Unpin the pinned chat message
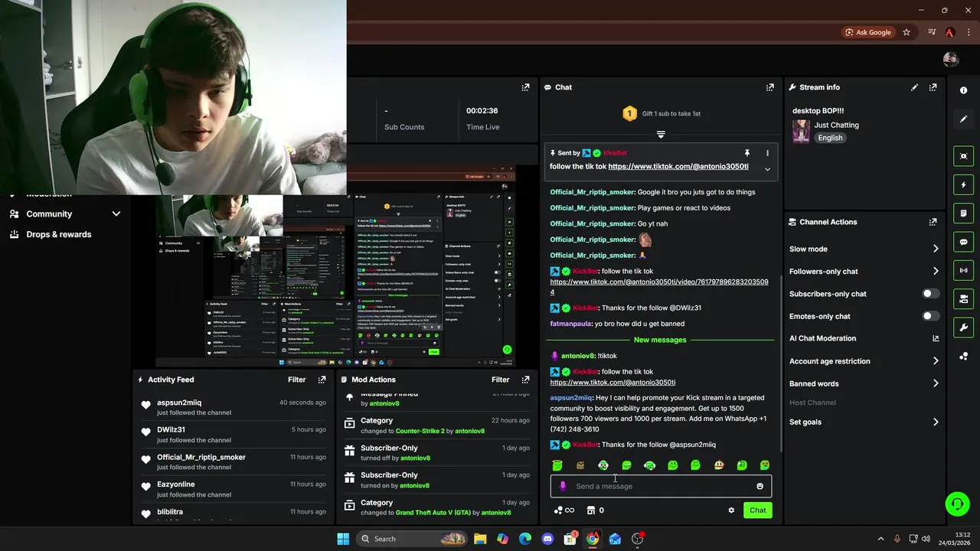 pyautogui.click(x=746, y=153)
